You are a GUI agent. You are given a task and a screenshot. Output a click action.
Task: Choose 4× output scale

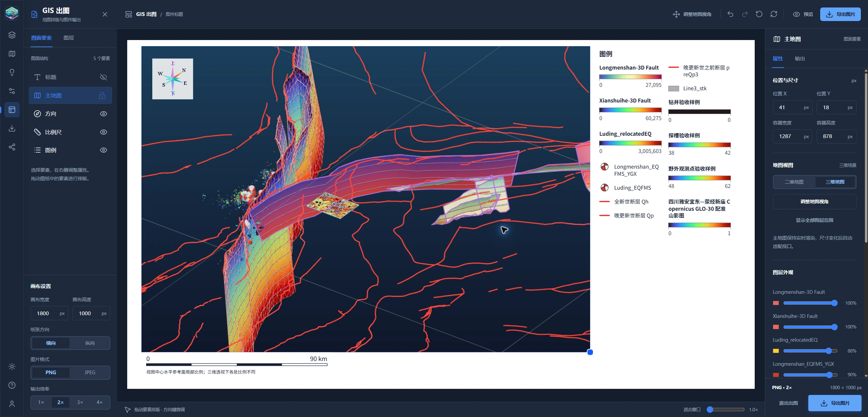99,402
